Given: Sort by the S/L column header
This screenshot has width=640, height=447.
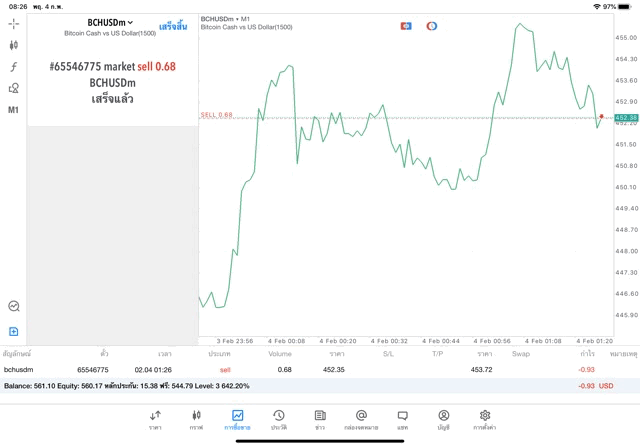Looking at the screenshot, I should click(x=388, y=354).
